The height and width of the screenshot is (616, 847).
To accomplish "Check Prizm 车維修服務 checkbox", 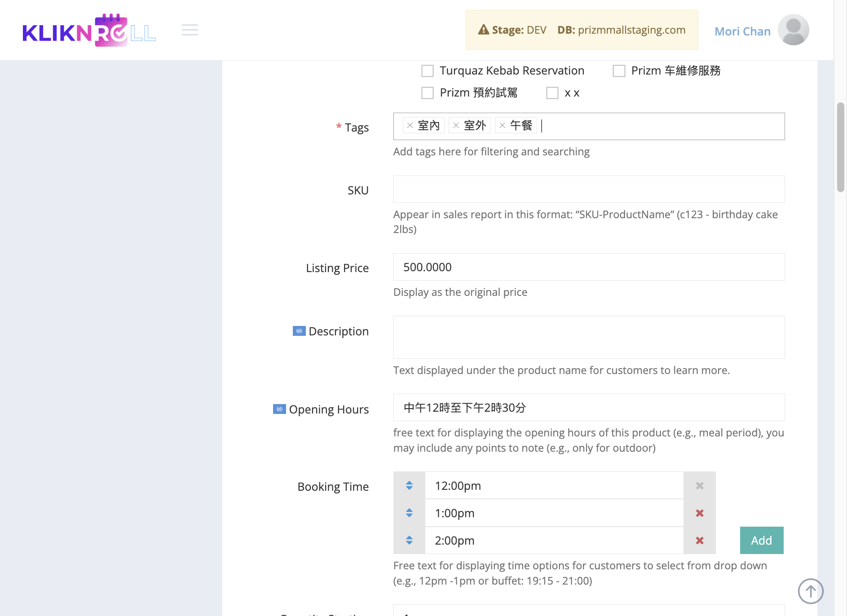I will [619, 71].
